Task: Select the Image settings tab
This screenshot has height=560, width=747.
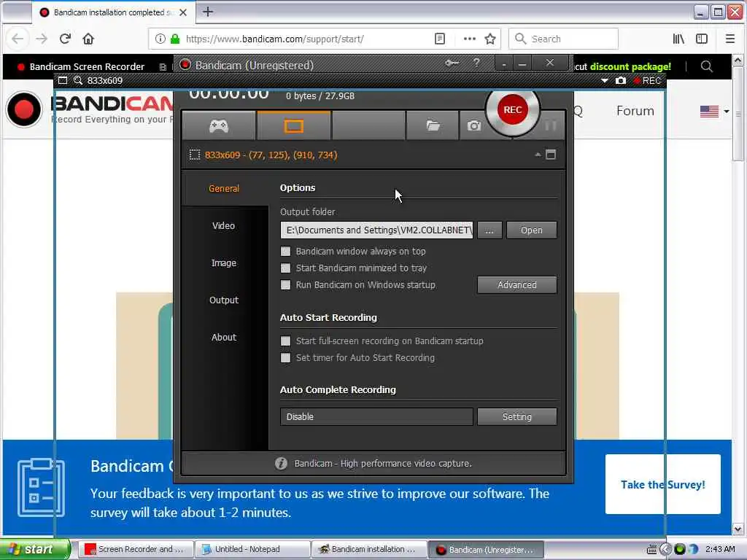Action: 224,262
